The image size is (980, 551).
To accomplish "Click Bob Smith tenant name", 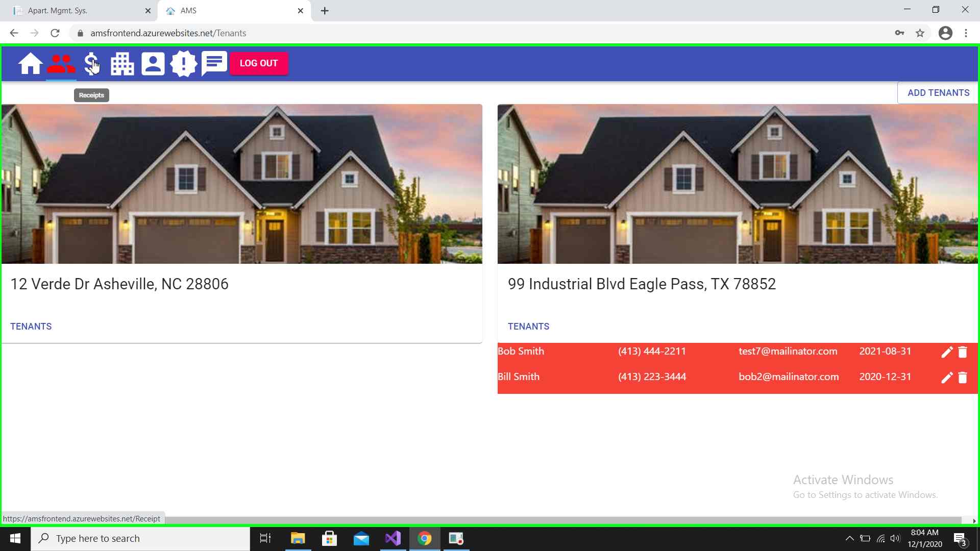I will pos(521,351).
